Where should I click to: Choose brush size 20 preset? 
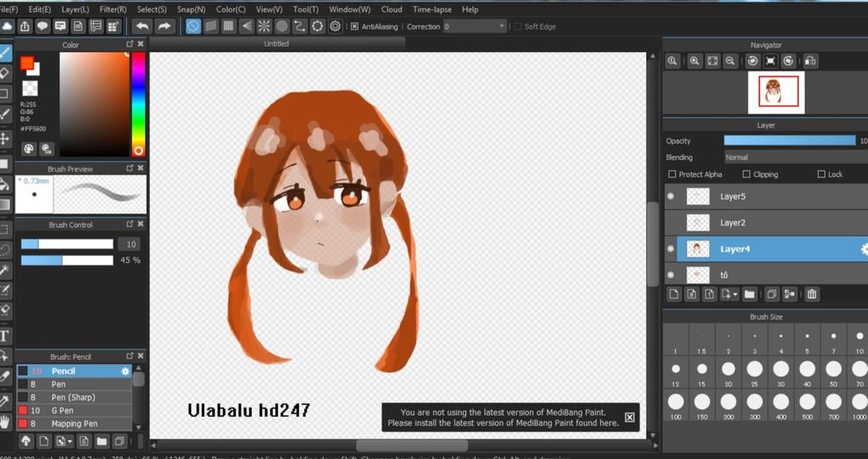coord(728,373)
